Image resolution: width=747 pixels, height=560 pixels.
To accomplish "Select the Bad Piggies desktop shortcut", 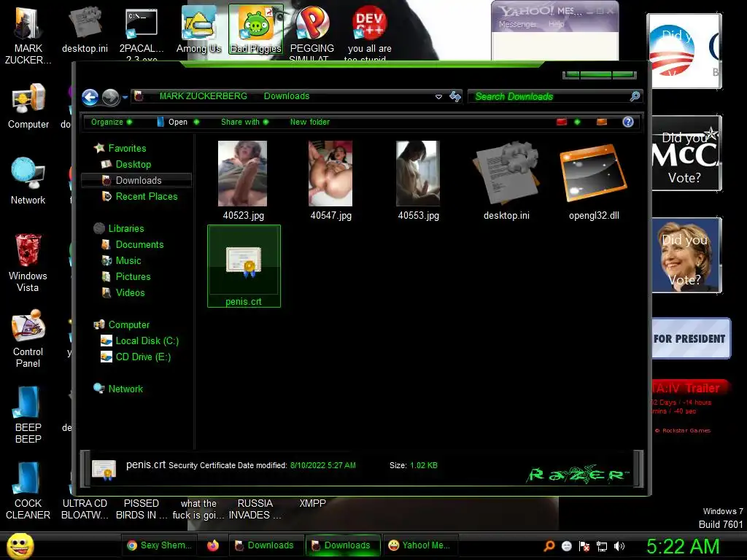I will [256, 29].
